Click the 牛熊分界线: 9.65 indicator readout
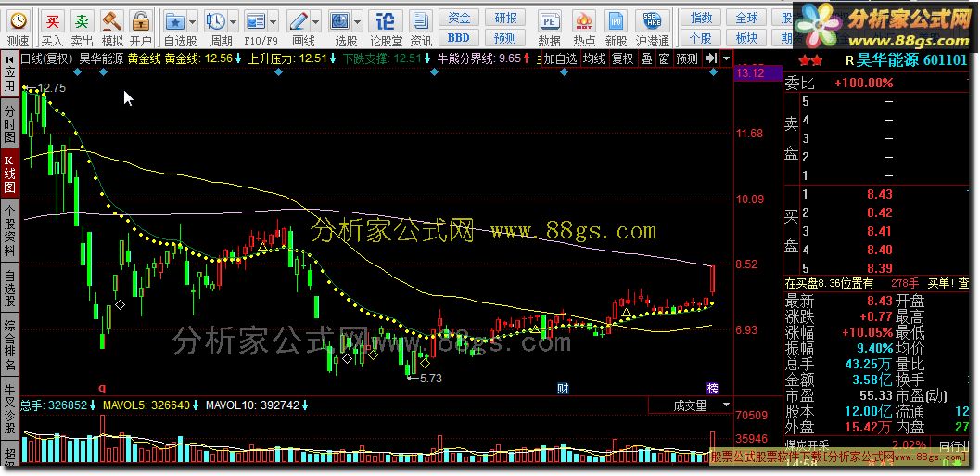 [x=478, y=58]
